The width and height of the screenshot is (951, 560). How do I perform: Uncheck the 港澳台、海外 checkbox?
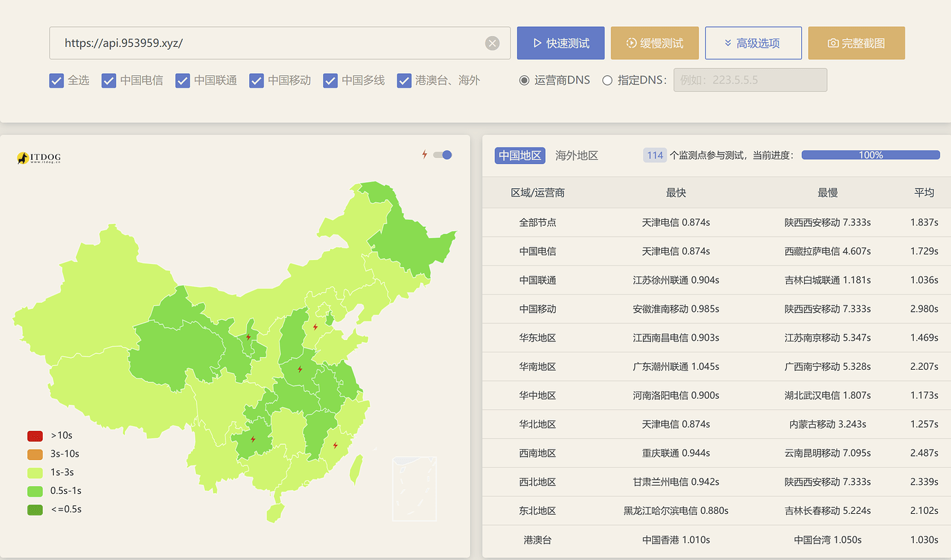(404, 81)
